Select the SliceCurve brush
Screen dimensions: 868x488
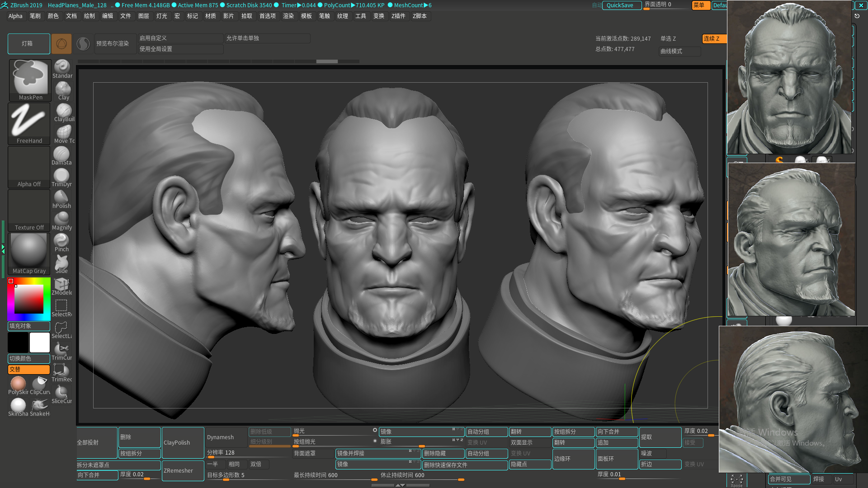pos(61,395)
